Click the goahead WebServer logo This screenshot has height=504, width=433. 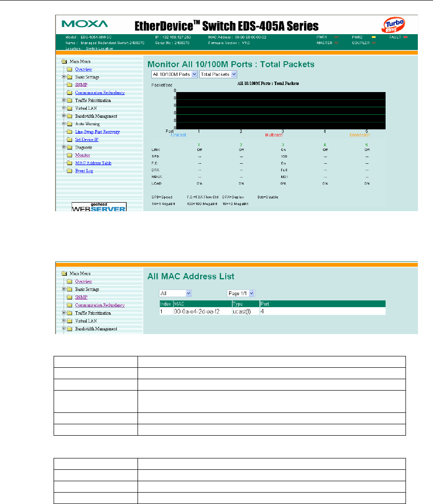(x=99, y=207)
